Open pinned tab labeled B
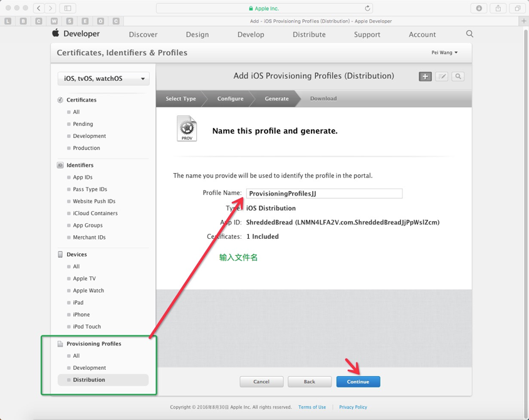This screenshot has height=420, width=529. click(x=23, y=21)
